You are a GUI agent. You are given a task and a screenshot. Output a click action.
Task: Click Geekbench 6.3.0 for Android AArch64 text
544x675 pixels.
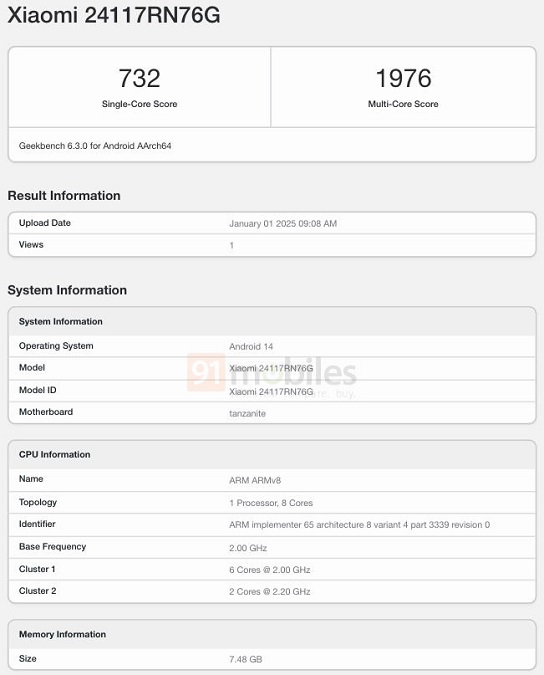pos(95,146)
